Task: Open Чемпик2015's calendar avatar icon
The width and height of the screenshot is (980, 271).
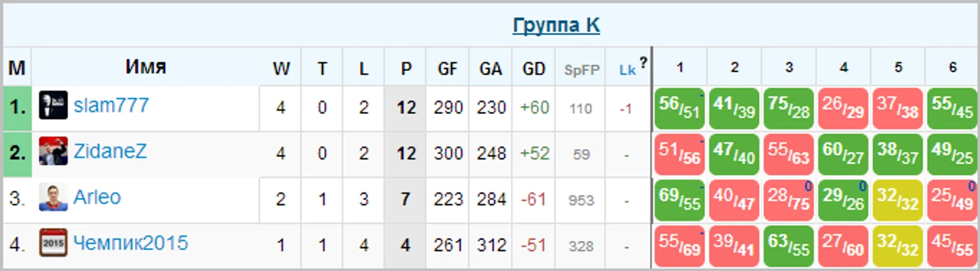Action: tap(53, 243)
